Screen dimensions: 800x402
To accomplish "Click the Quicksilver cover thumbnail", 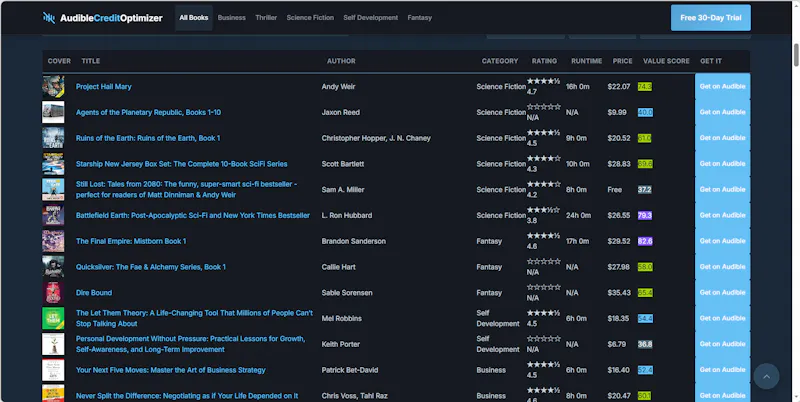I will click(x=53, y=267).
